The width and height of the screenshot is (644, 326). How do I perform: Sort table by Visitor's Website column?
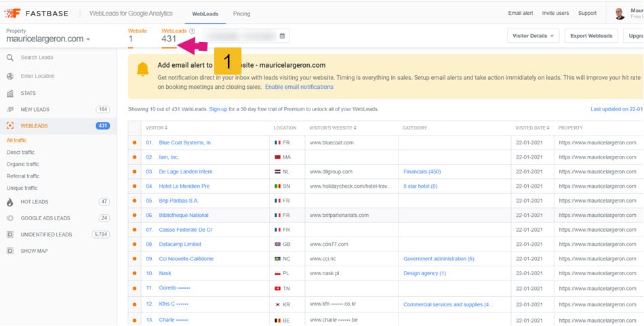(333, 128)
